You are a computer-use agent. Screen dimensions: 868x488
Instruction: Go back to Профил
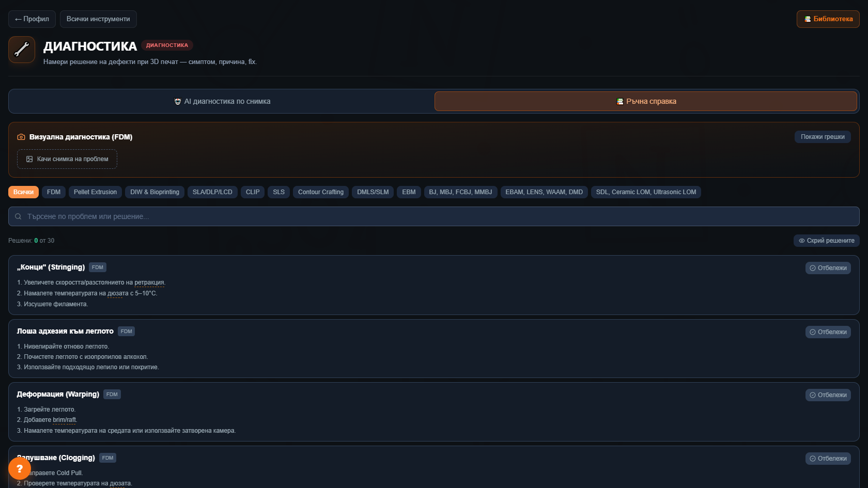pyautogui.click(x=32, y=19)
